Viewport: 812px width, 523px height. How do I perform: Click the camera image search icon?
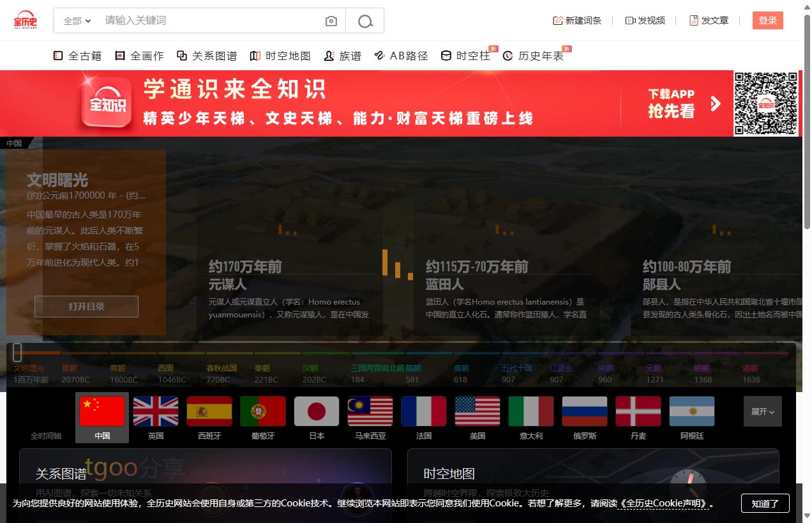tap(331, 21)
